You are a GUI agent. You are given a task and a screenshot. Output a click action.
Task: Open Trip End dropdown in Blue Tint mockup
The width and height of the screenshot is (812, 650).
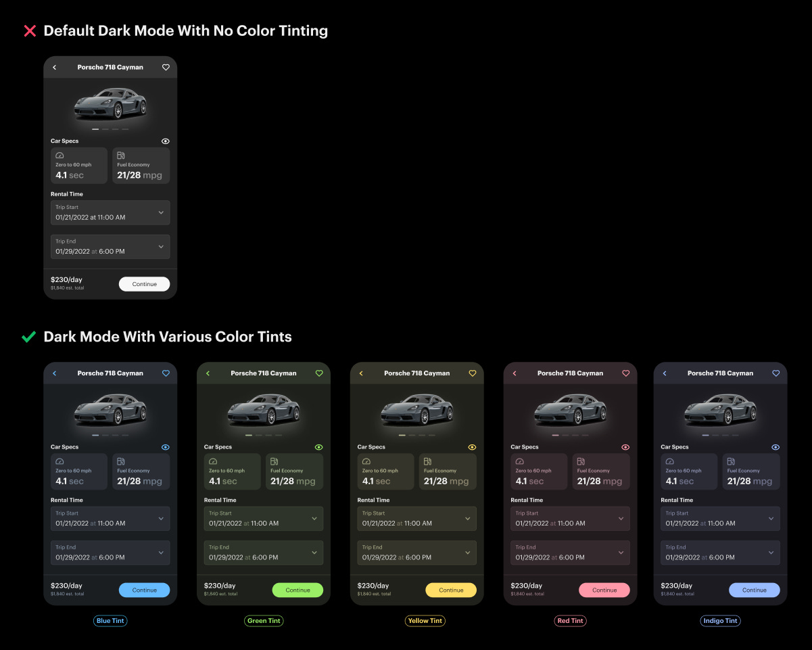click(x=110, y=553)
